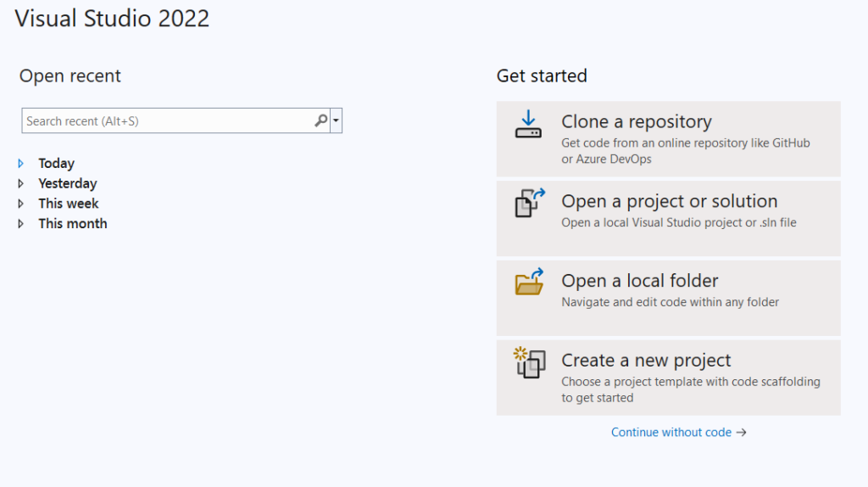Expand the Yesterday group triangle
Screen dimensions: 868x487
[21, 183]
